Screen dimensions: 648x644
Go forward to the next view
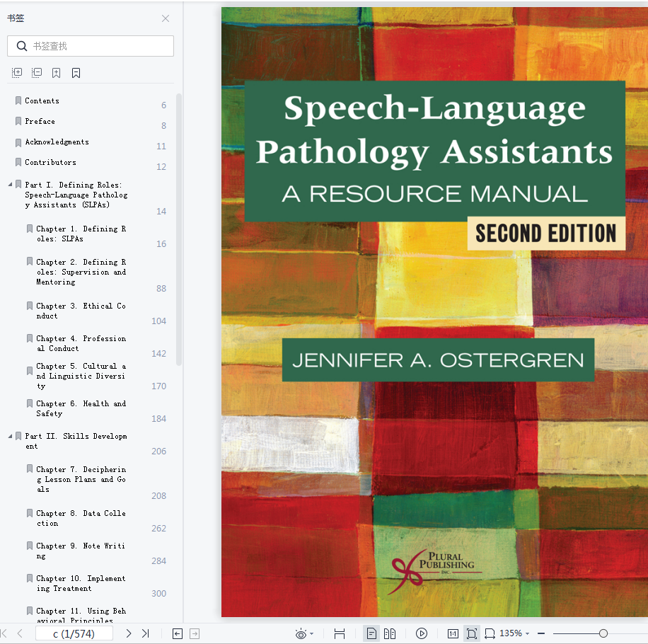click(195, 633)
